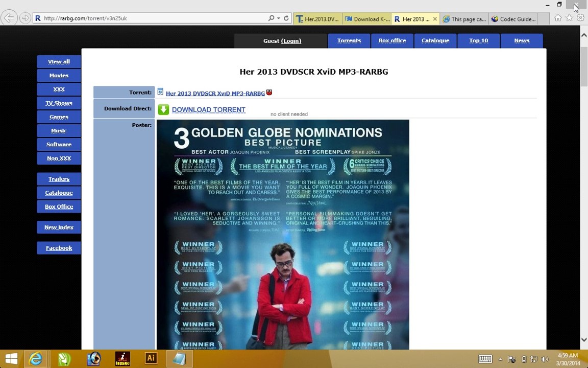Click Her 2013 DVDSCR XviD MP3-RARBG torrent link

coord(215,94)
